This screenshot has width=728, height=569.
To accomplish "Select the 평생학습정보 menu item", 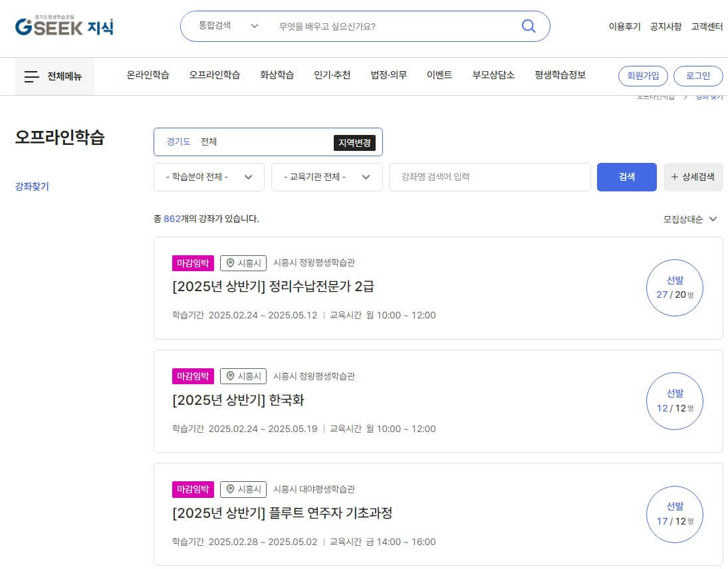I will click(558, 75).
